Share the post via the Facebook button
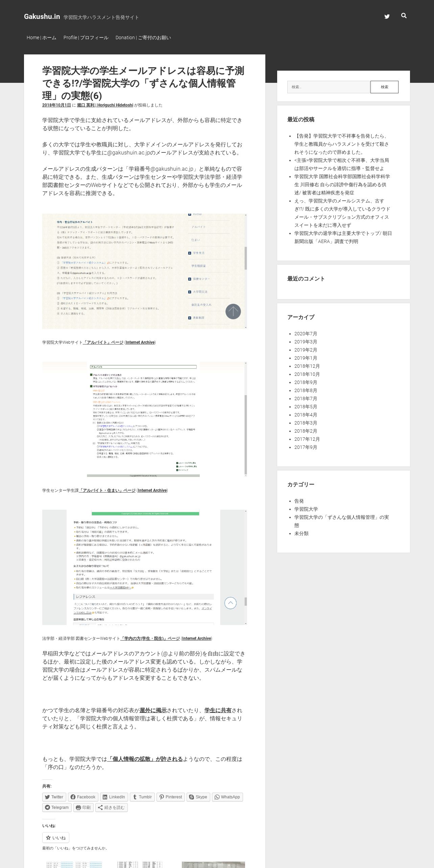The height and width of the screenshot is (868, 434). [83, 797]
